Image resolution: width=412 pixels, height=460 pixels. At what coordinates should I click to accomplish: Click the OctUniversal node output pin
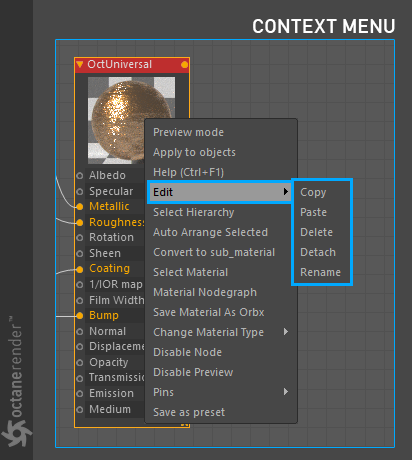[184, 65]
